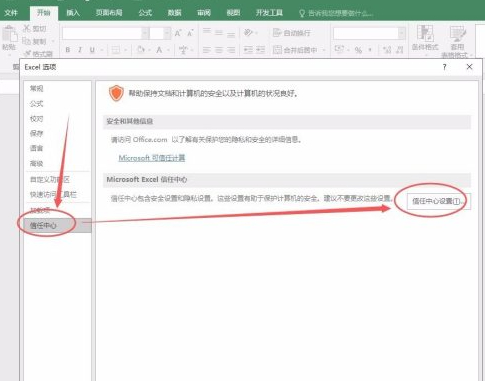Screen dimensions: 485x381
Task: Click the Orientation text-angle icon
Action: [x=248, y=33]
